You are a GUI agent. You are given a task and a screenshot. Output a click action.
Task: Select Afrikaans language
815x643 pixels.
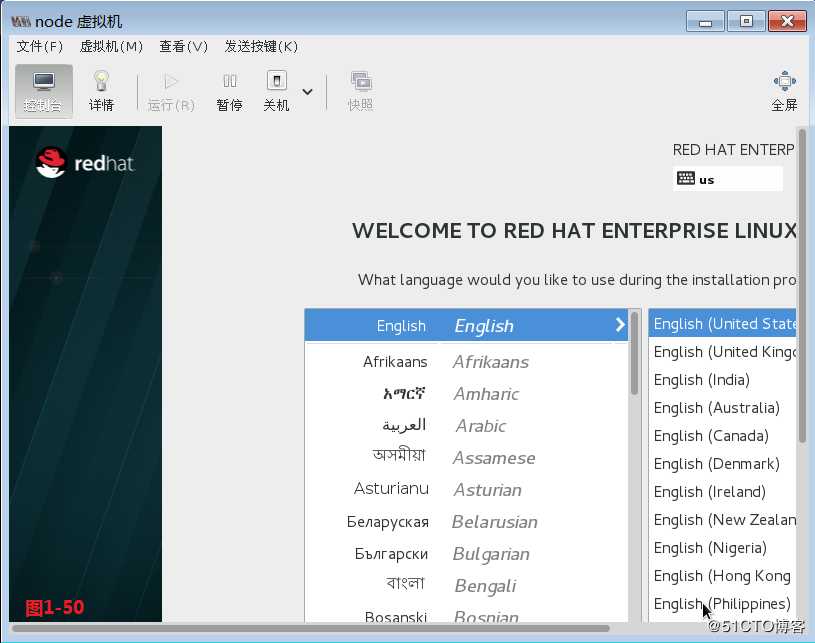point(466,362)
